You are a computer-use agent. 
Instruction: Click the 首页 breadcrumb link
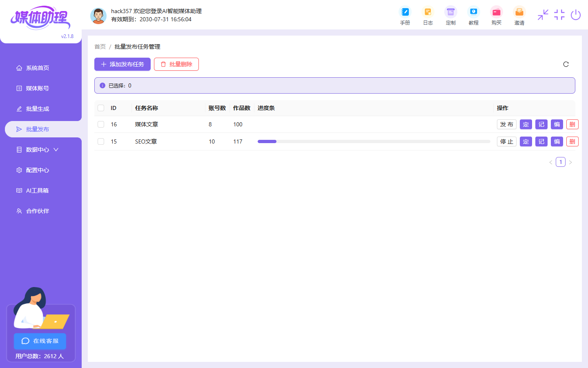click(x=100, y=47)
